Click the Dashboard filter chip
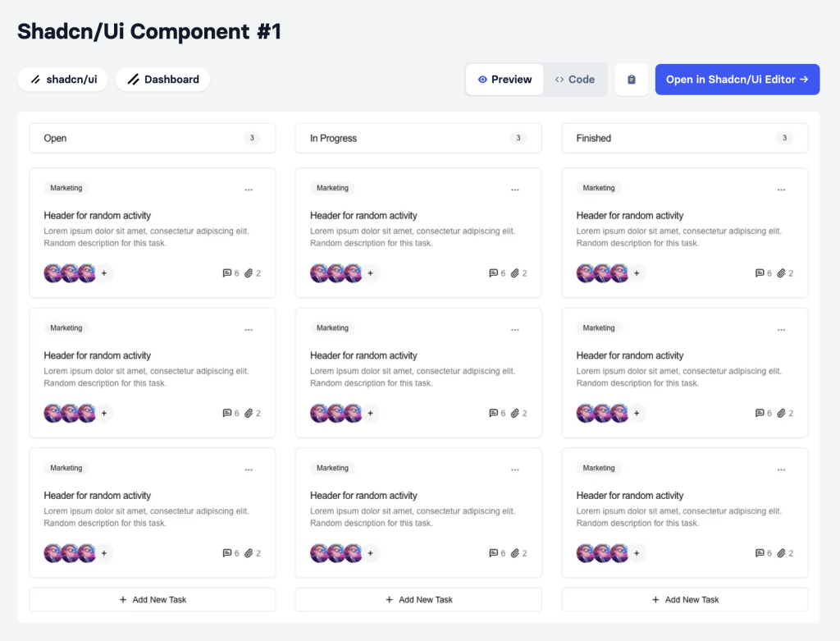Image resolution: width=840 pixels, height=641 pixels. click(162, 79)
